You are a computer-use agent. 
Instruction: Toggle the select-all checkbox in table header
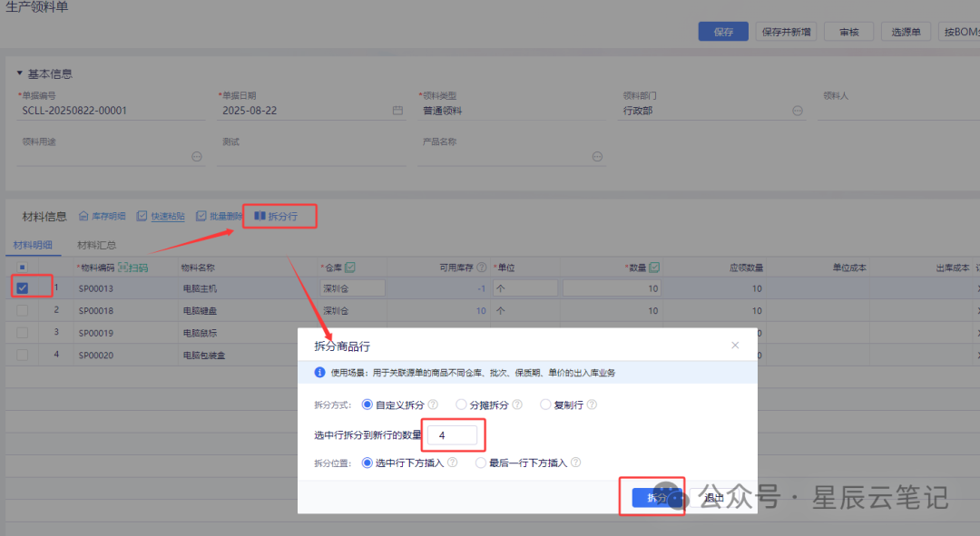(x=23, y=268)
